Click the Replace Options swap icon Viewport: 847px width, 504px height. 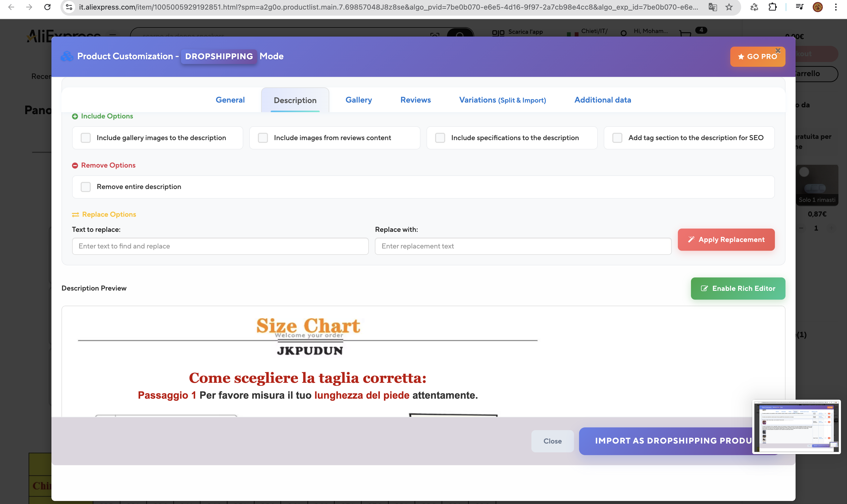[x=75, y=215]
